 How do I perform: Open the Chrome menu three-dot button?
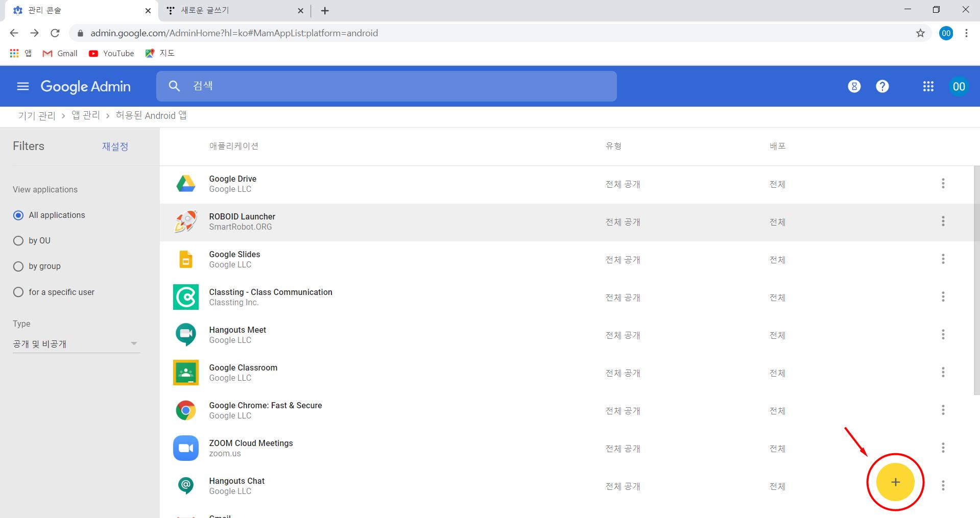tap(966, 33)
